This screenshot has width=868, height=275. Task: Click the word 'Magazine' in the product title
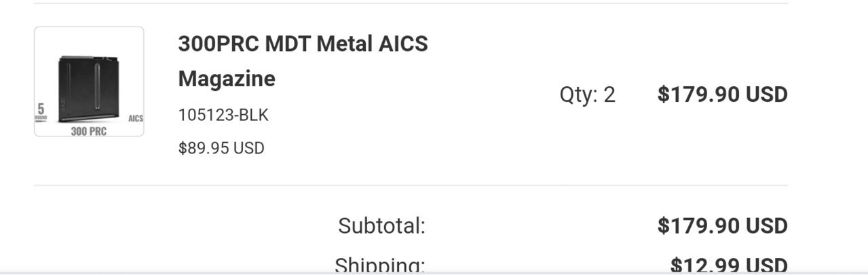click(x=227, y=79)
